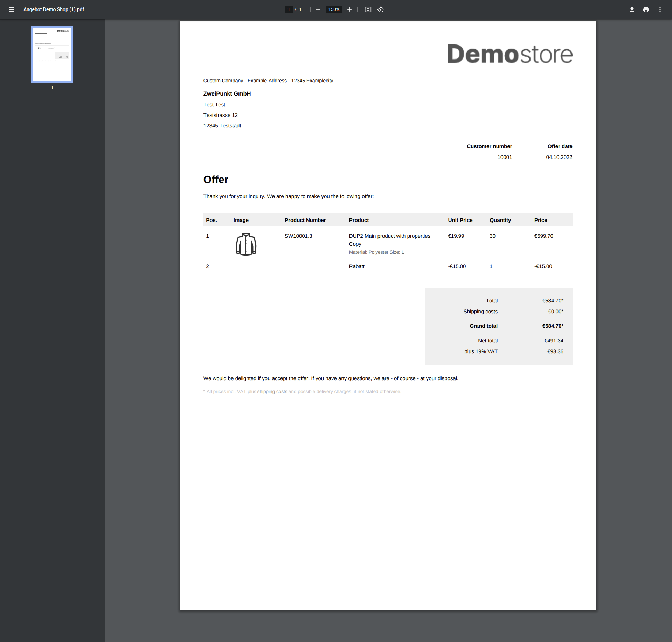Click the 'Grand total' label
The height and width of the screenshot is (642, 672).
pyautogui.click(x=484, y=326)
